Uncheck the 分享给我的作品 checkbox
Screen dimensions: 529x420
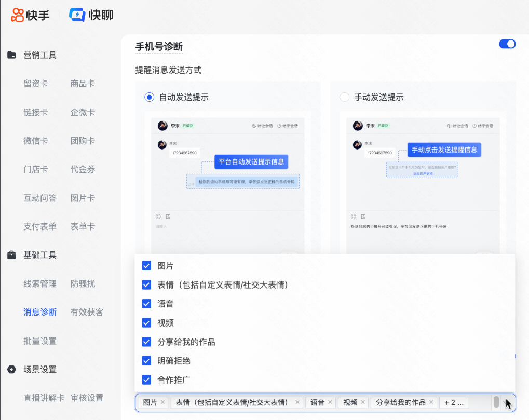tap(146, 342)
